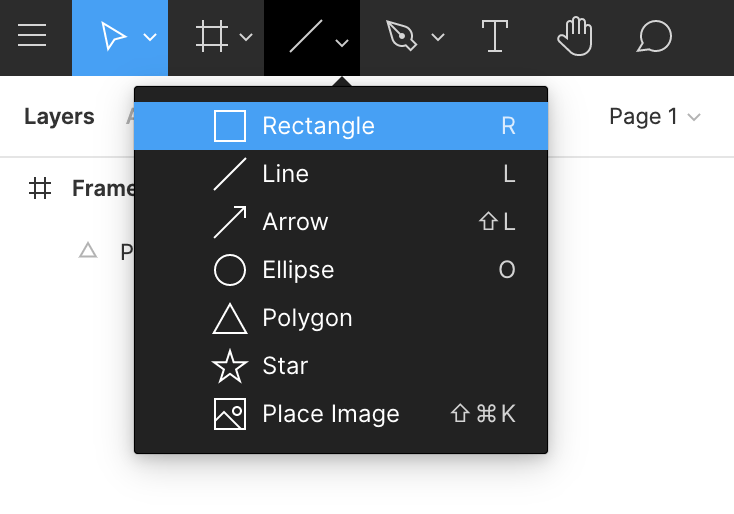Open the Page 1 dropdown

click(x=654, y=117)
